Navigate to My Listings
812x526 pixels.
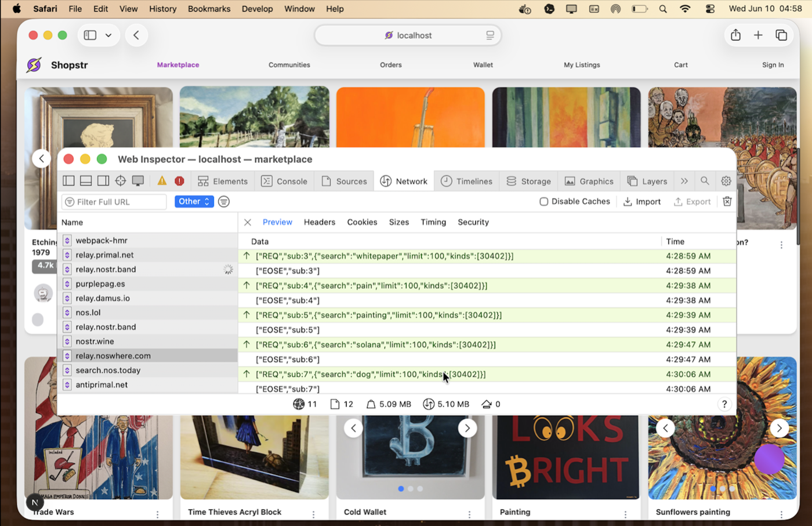pyautogui.click(x=582, y=65)
